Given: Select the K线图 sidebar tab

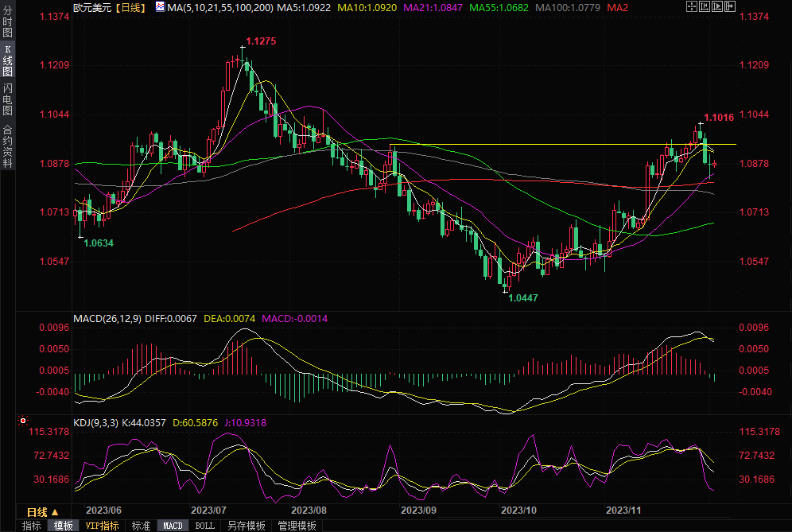Looking at the screenshot, I should coord(8,60).
